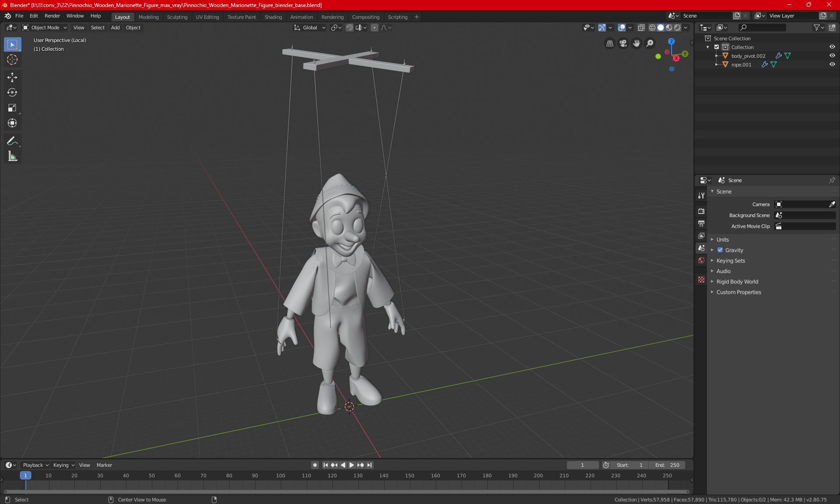Pin the Scene properties panel
This screenshot has height=504, width=840.
832,180
